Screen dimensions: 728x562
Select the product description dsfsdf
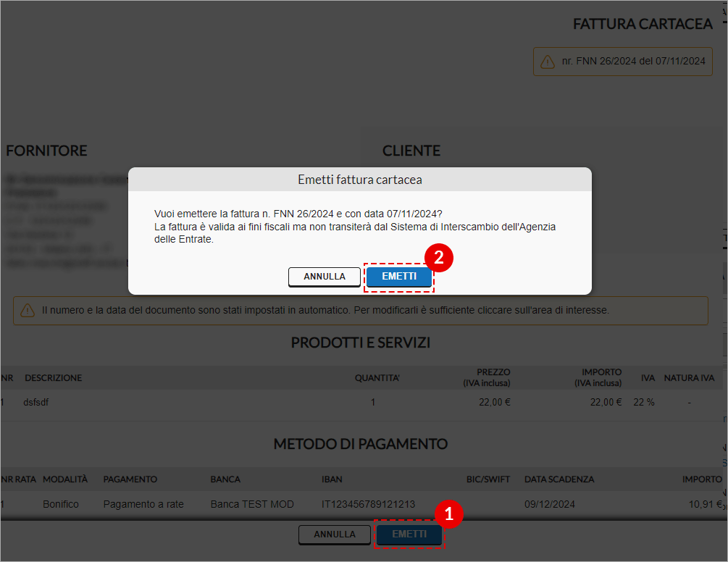pos(36,402)
